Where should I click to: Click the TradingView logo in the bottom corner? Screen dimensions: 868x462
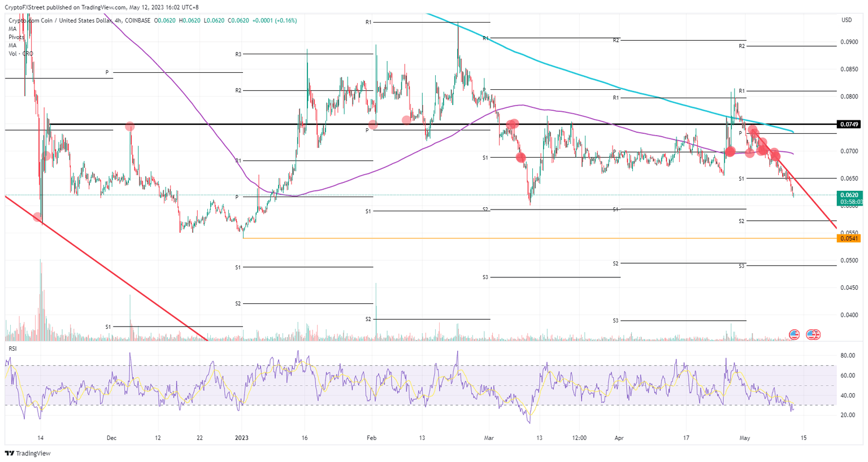27,453
